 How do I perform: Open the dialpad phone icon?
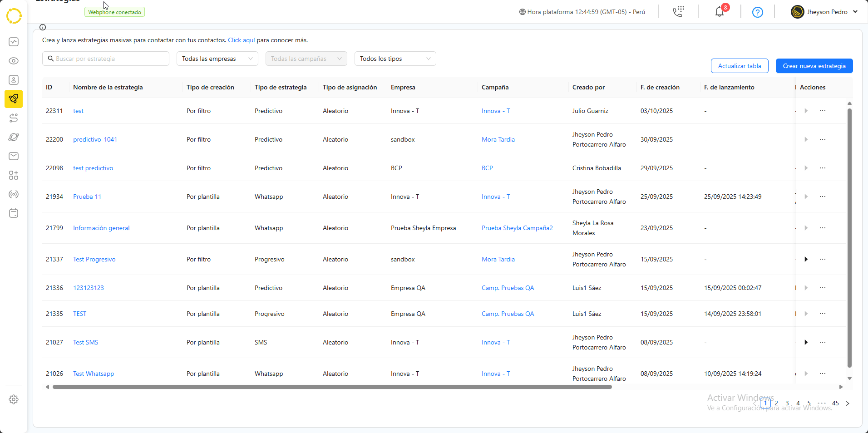(678, 12)
